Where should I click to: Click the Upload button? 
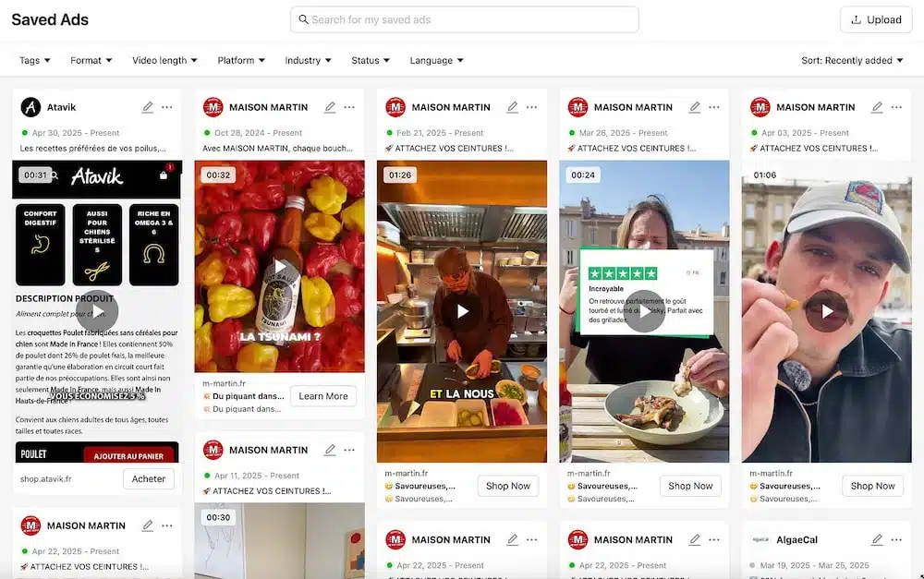coord(876,19)
